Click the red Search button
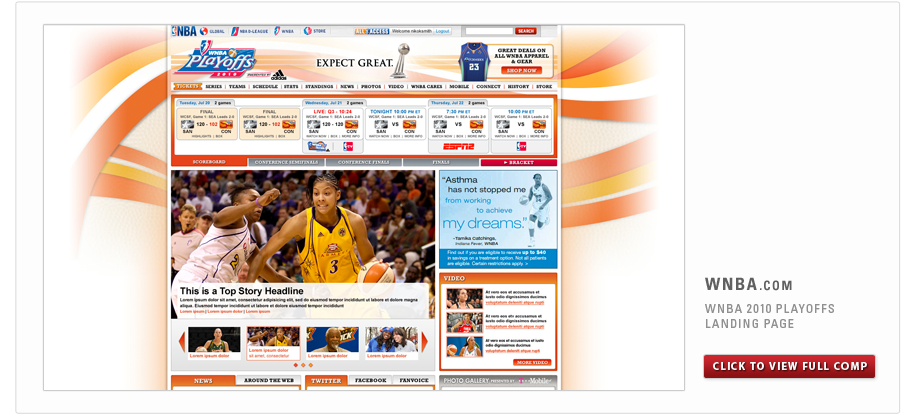The height and width of the screenshot is (417, 916). [x=526, y=31]
